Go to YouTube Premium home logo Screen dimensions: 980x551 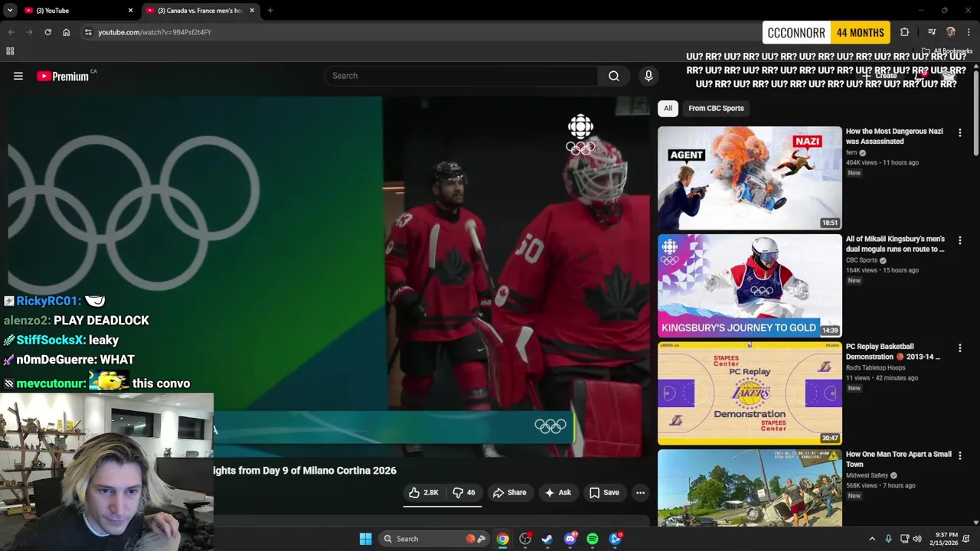[x=63, y=76]
